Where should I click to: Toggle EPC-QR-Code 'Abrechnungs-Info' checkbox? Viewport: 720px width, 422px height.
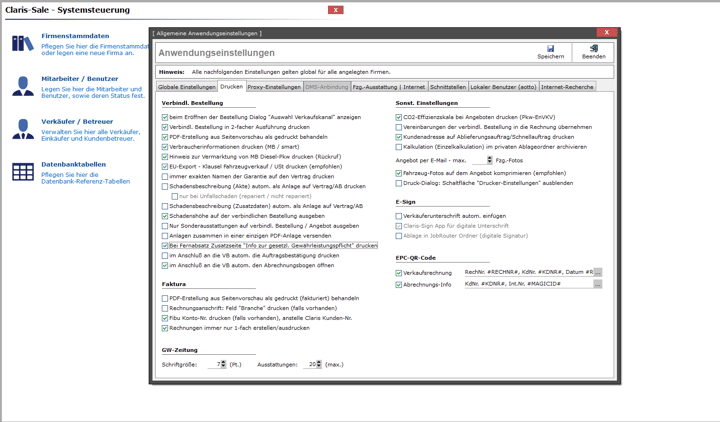(399, 285)
